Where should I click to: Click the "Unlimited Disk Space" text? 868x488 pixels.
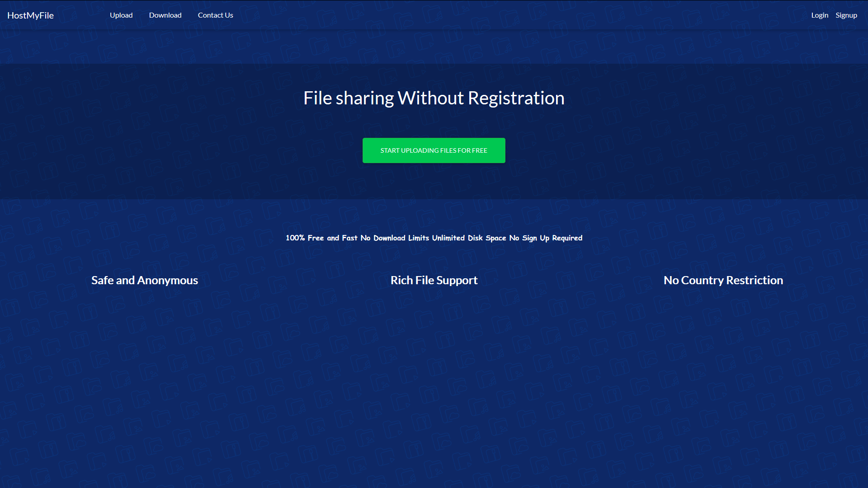click(x=468, y=238)
